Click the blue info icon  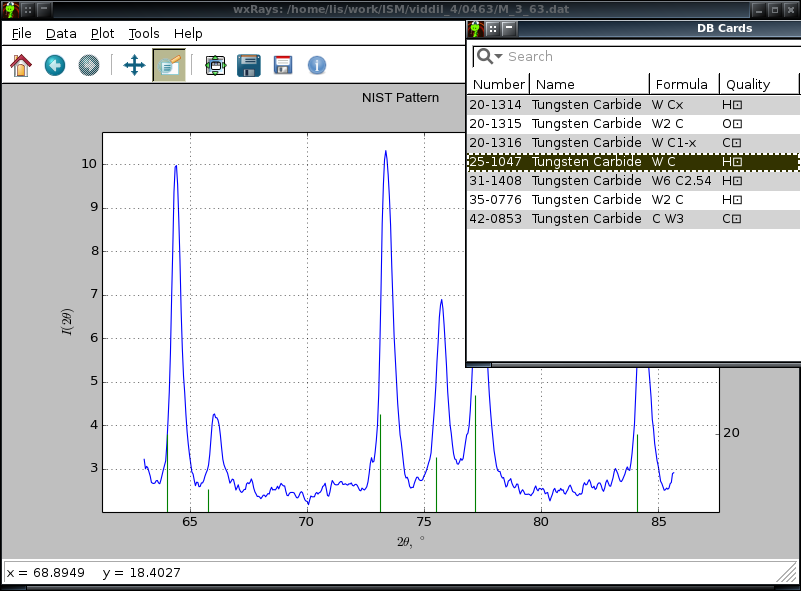click(317, 66)
